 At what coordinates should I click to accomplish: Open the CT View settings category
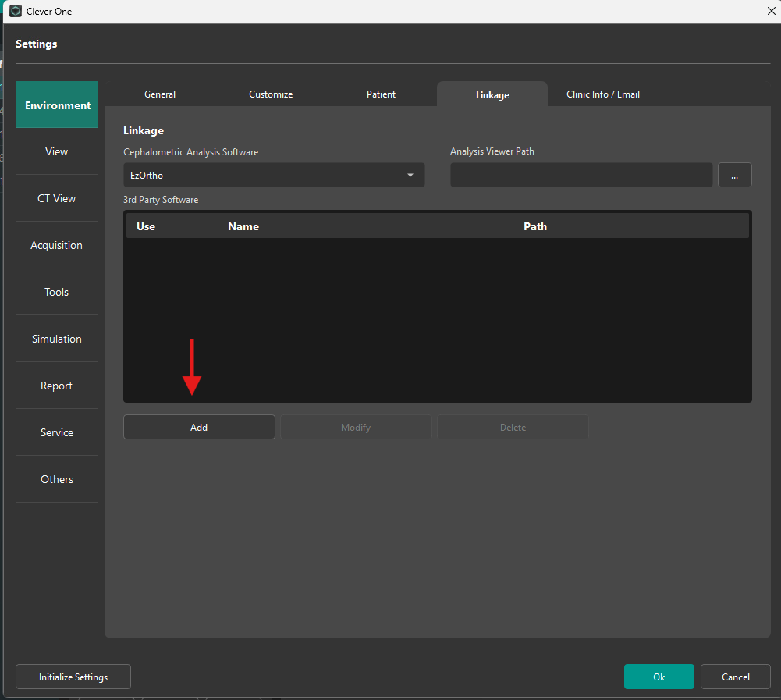57,198
